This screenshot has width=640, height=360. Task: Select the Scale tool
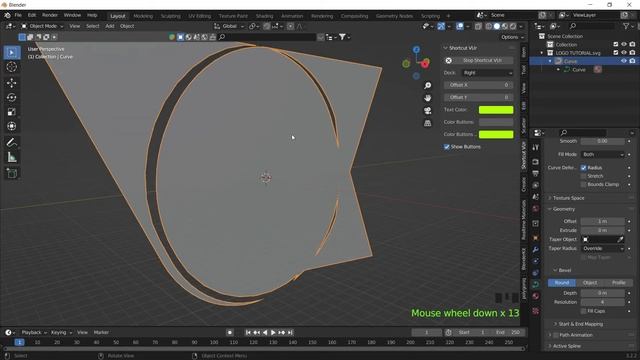pos(11,112)
